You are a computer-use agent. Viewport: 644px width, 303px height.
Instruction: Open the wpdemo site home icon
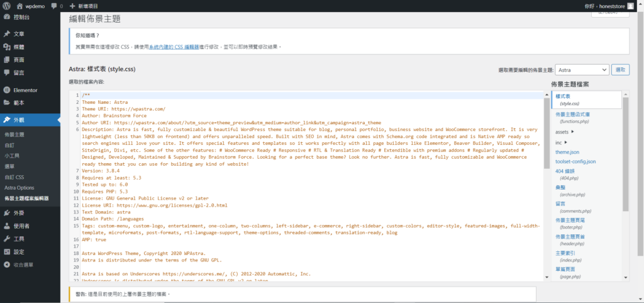pos(19,6)
